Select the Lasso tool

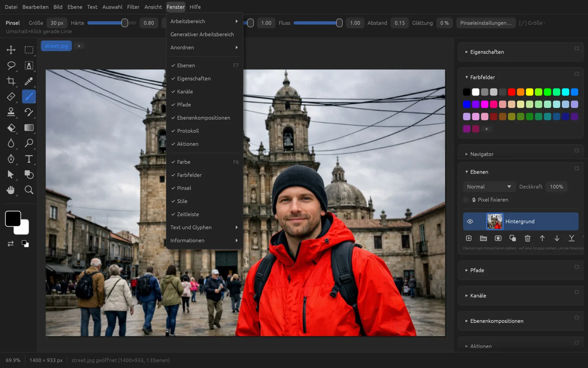click(11, 66)
